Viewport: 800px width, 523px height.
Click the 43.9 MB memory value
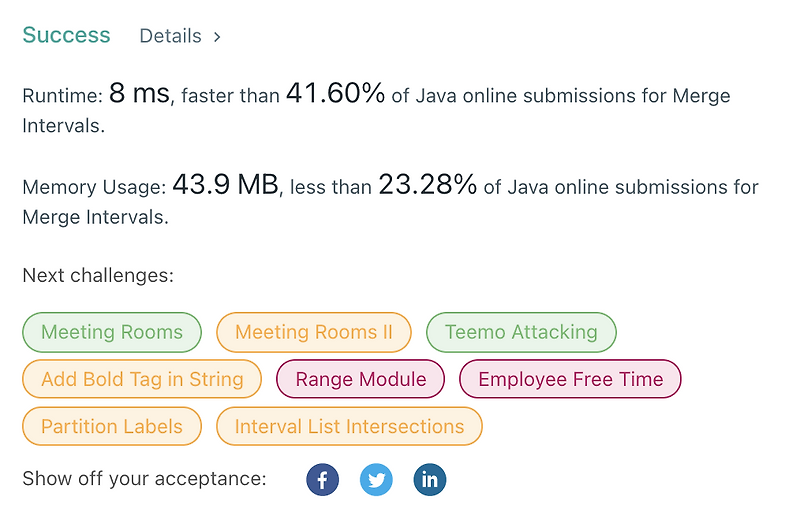tap(225, 185)
